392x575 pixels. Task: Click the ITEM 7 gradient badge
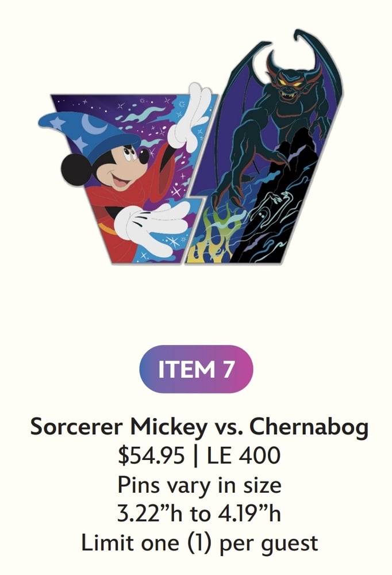point(196,369)
